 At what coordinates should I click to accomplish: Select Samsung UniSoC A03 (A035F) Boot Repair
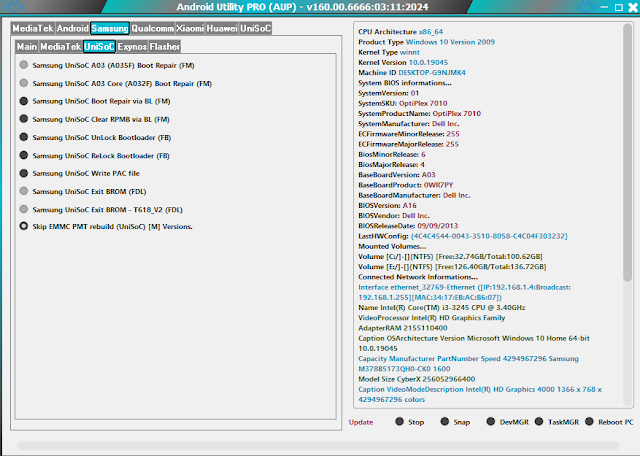tap(107, 65)
